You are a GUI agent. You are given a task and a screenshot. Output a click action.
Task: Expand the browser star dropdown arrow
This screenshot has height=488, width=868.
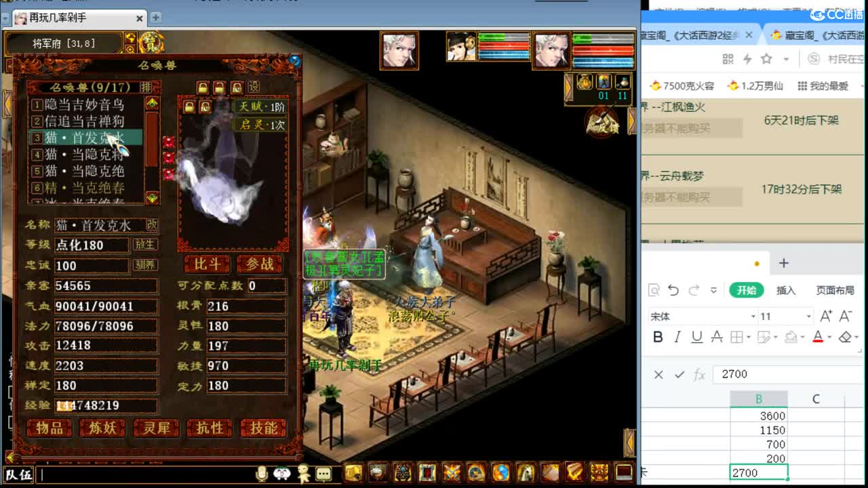[x=787, y=59]
